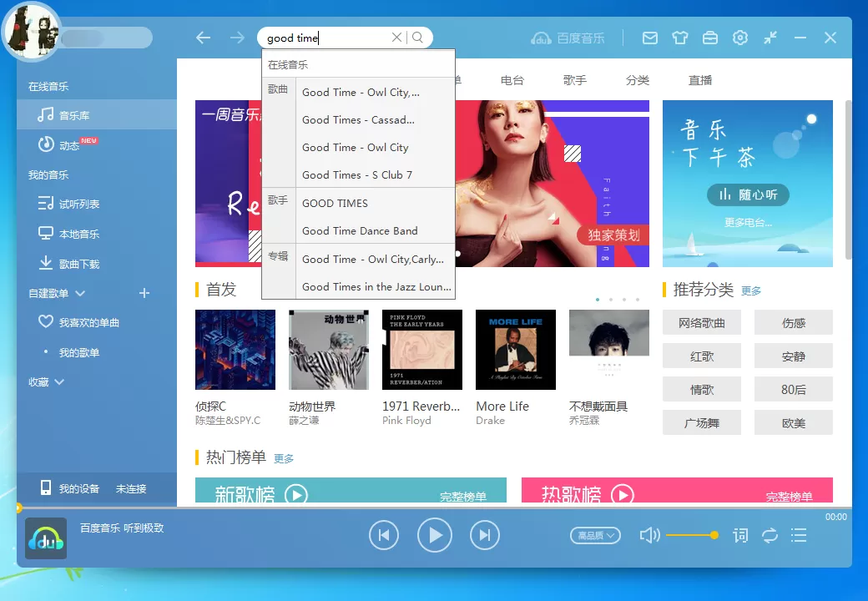Switch to mini mode icon
The width and height of the screenshot is (868, 601).
pyautogui.click(x=770, y=38)
